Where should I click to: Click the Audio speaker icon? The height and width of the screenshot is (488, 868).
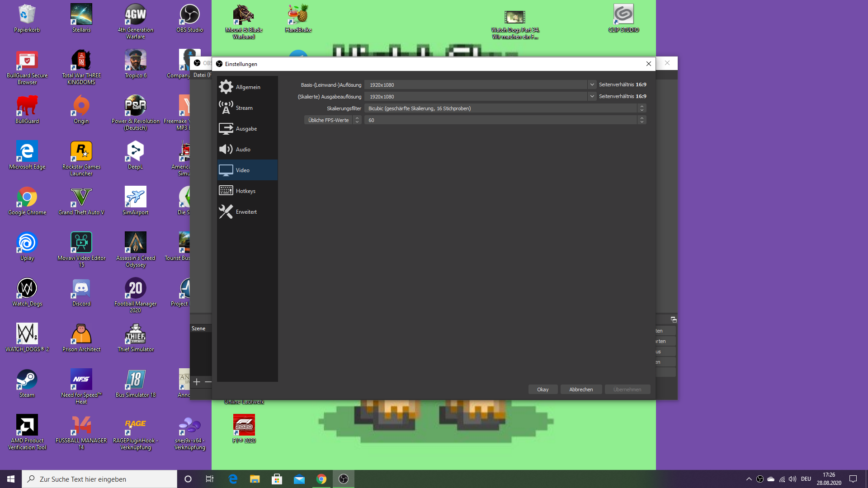(226, 150)
